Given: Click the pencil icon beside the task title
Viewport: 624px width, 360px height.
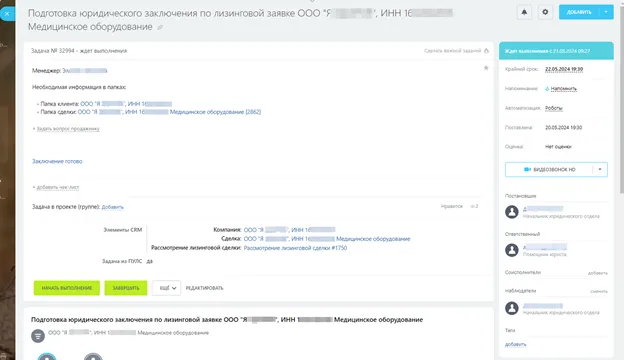Looking at the screenshot, I should [160, 27].
